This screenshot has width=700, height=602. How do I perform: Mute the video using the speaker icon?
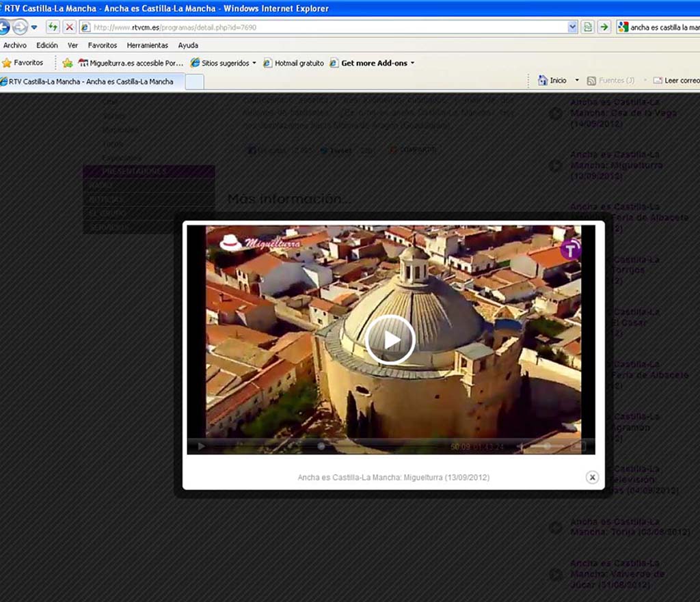click(x=520, y=447)
